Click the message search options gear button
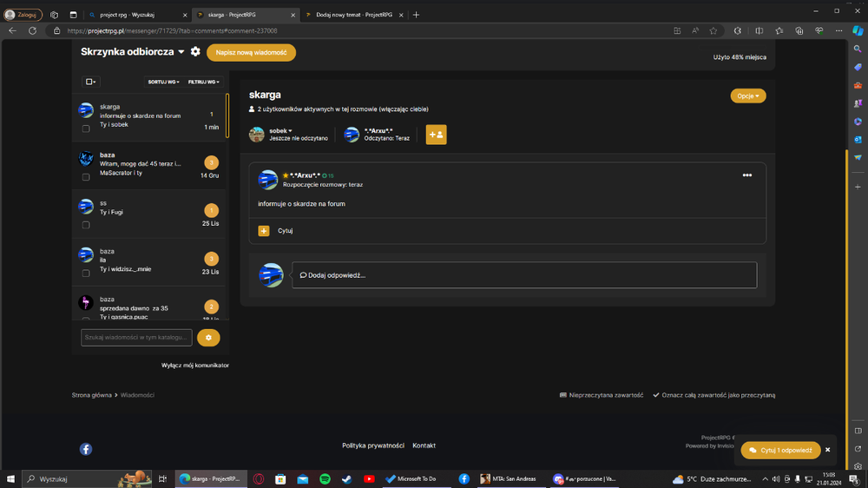This screenshot has width=868, height=488. point(208,337)
